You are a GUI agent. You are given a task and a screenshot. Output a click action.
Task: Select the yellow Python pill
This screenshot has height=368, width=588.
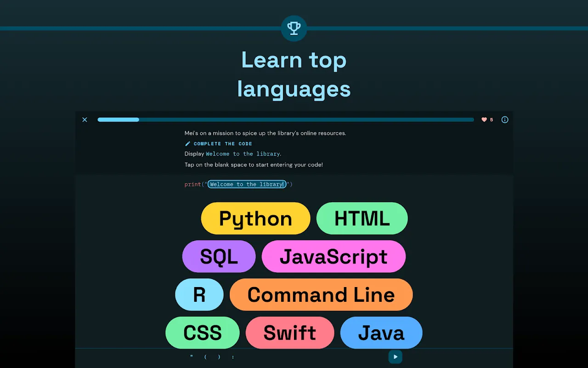(x=255, y=218)
